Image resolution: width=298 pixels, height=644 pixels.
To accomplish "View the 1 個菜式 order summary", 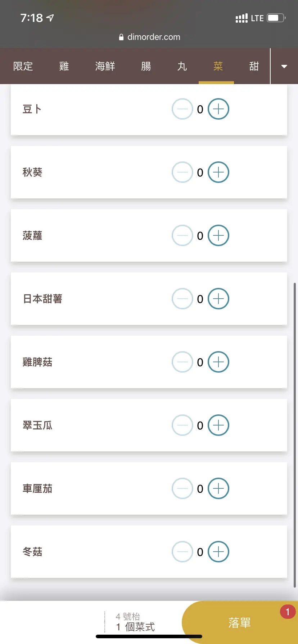I will [x=135, y=622].
